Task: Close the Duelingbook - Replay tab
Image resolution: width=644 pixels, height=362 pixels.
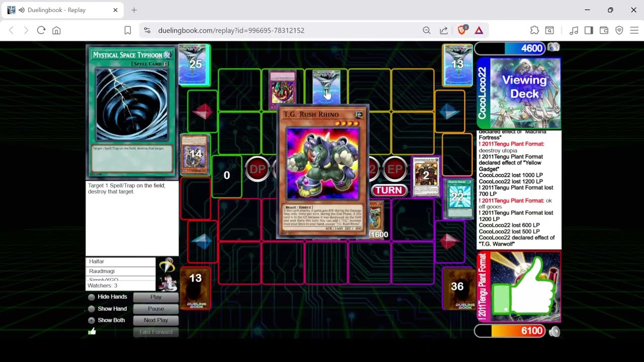Action: (x=115, y=10)
